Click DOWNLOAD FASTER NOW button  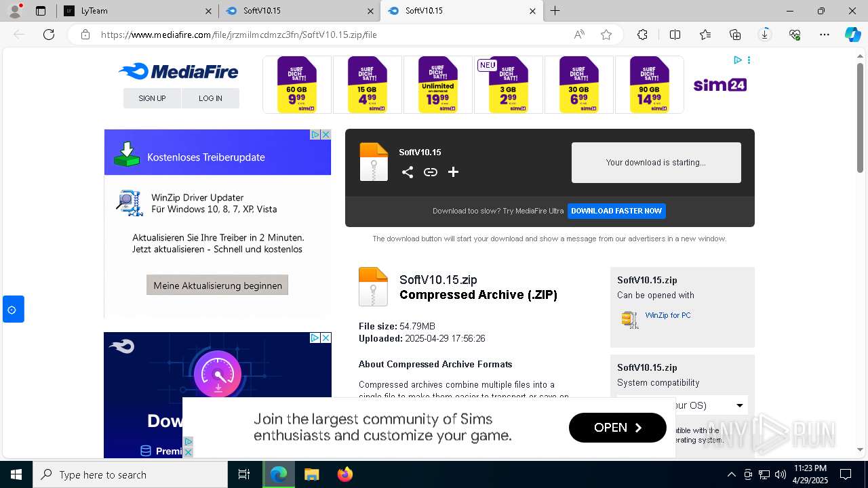point(616,211)
